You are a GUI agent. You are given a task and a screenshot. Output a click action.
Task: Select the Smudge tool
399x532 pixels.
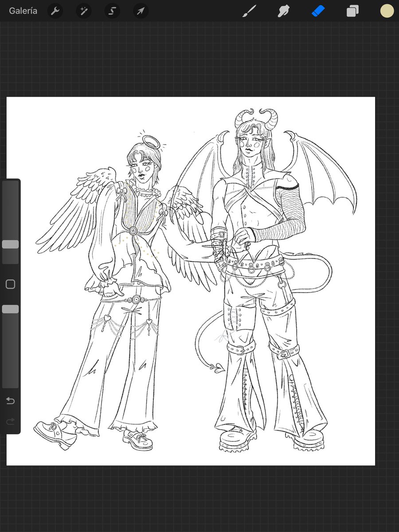point(284,11)
